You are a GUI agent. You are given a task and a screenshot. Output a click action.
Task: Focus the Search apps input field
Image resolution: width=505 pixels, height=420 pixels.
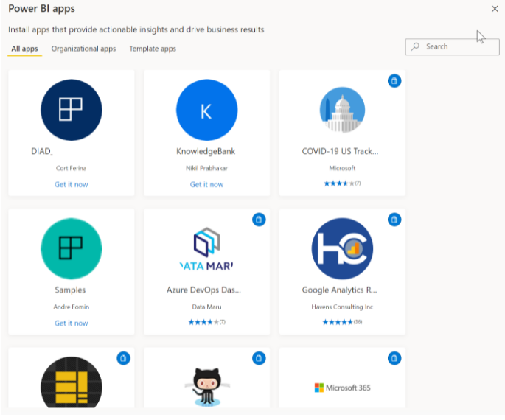point(452,46)
